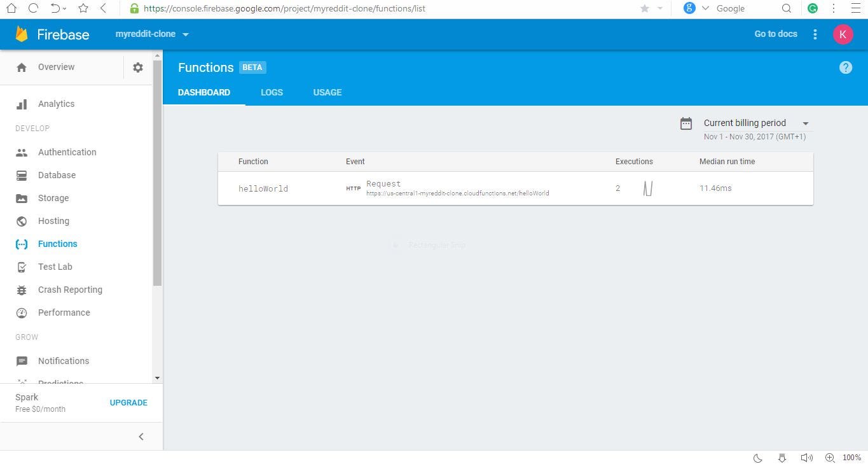Click the status bar speaker icon
This screenshot has height=464, width=868.
coord(806,457)
